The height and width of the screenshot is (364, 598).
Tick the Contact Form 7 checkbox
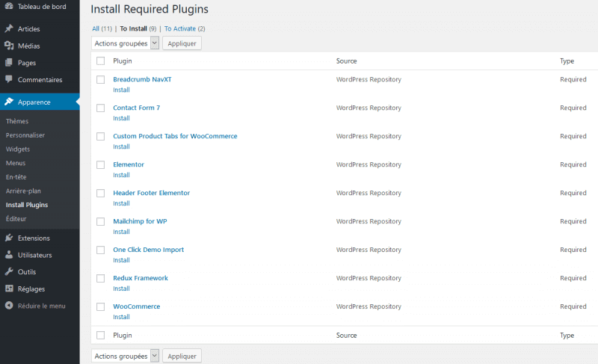coord(101,108)
